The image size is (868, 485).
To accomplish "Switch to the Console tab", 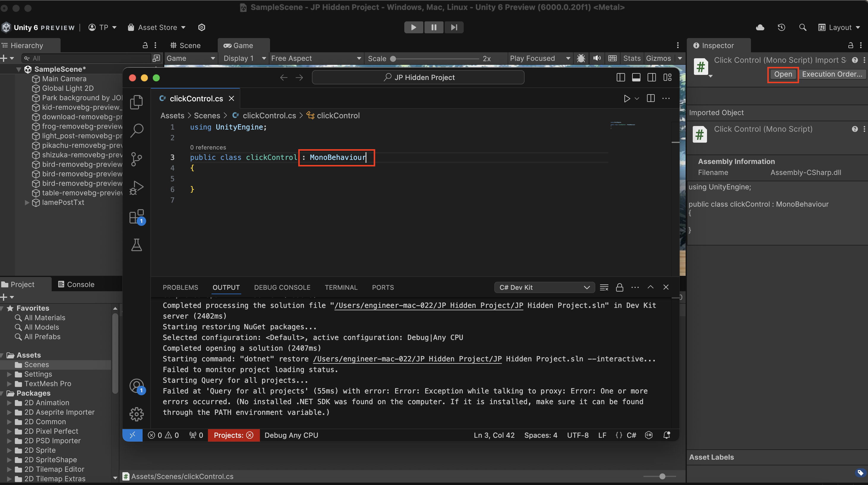I will 76,284.
